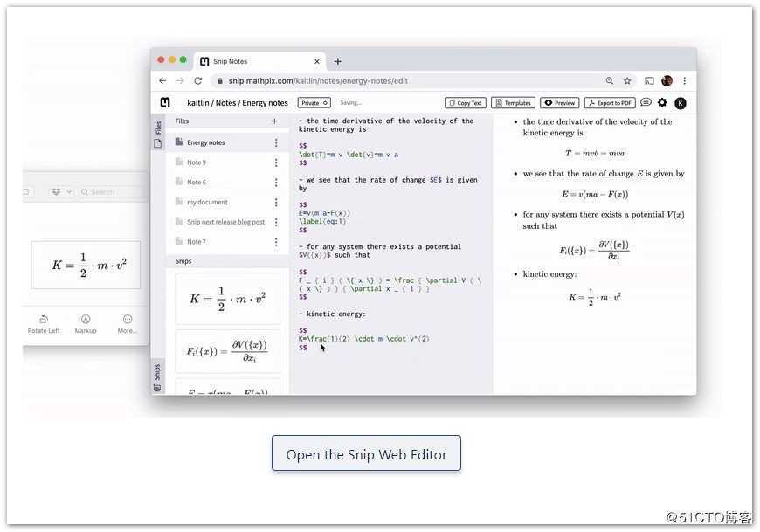Open options menu for Note 7
Screen dimensions: 760x532
276,242
